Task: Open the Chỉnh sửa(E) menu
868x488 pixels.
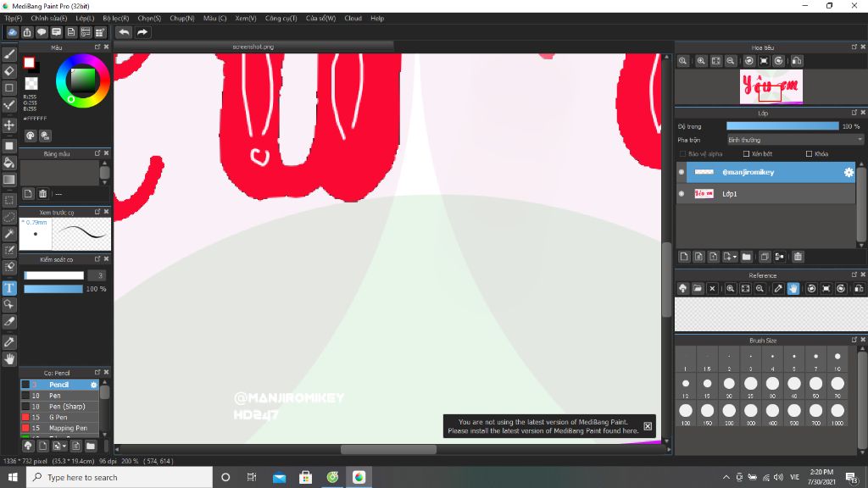Action: tap(48, 19)
